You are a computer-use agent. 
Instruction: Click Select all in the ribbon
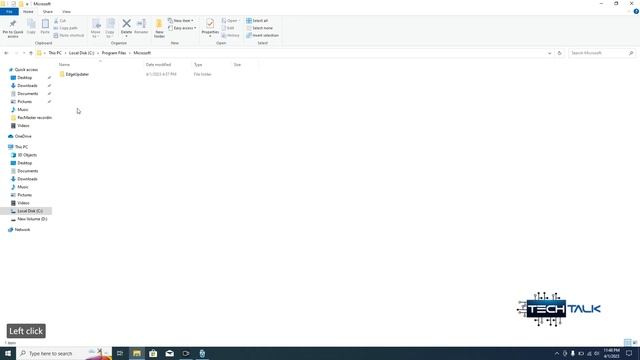click(x=257, y=20)
